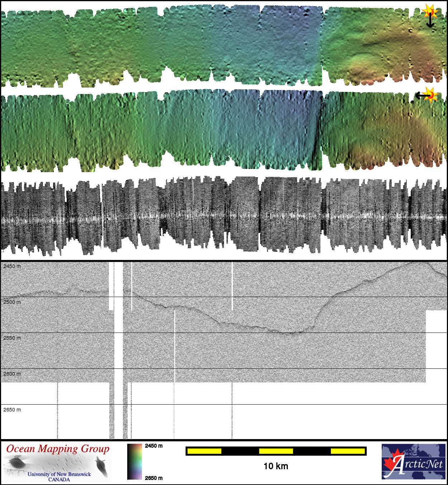Click the Ocean Mapping Group title text
This screenshot has height=485, width=448.
coord(58,449)
